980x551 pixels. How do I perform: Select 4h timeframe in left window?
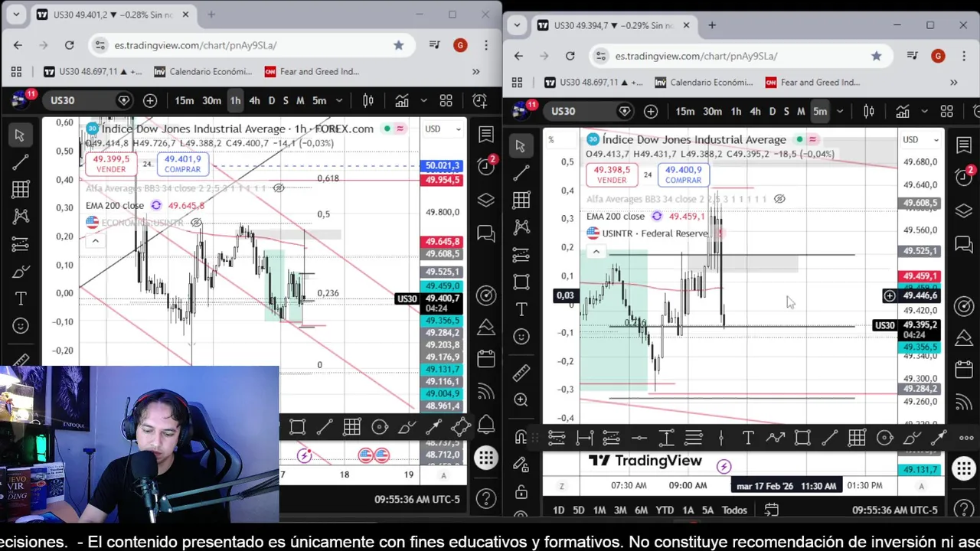[x=254, y=100]
